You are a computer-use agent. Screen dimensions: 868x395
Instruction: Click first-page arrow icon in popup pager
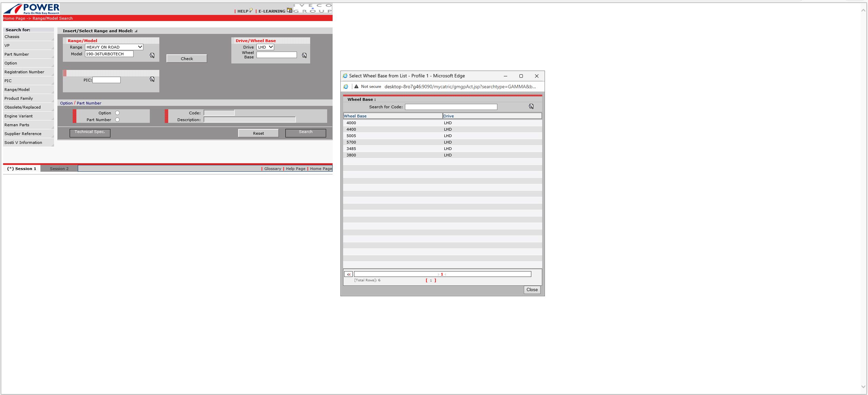(x=349, y=274)
